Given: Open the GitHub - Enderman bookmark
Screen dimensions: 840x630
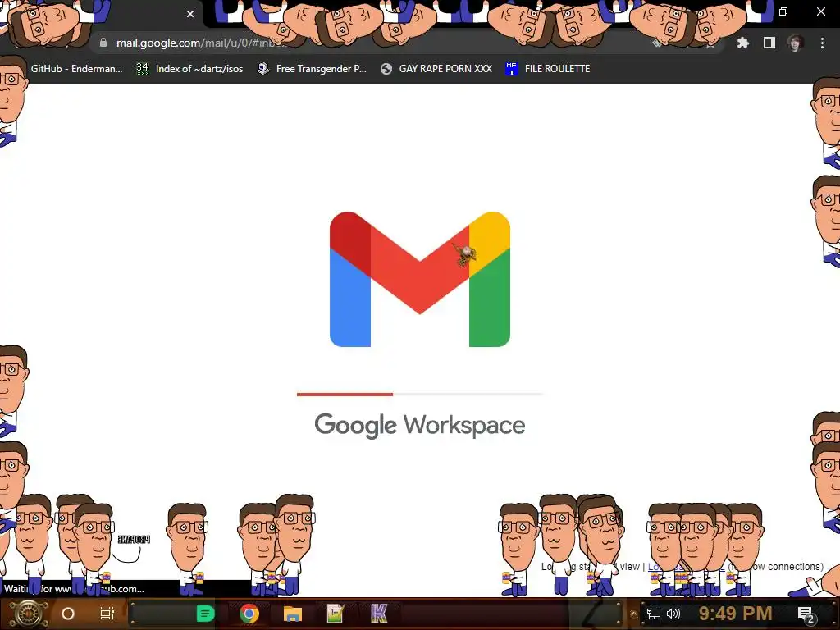Looking at the screenshot, I should [x=76, y=69].
